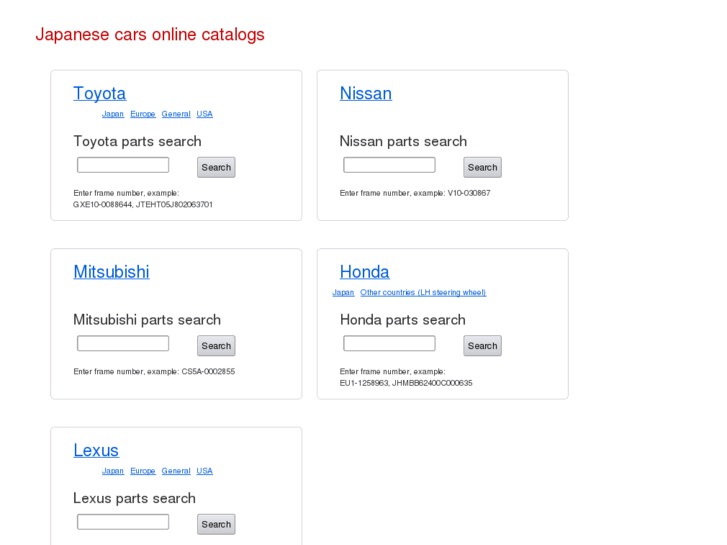Click Honda Japan region link
Viewport: 727px width, 545px height.
click(x=343, y=293)
